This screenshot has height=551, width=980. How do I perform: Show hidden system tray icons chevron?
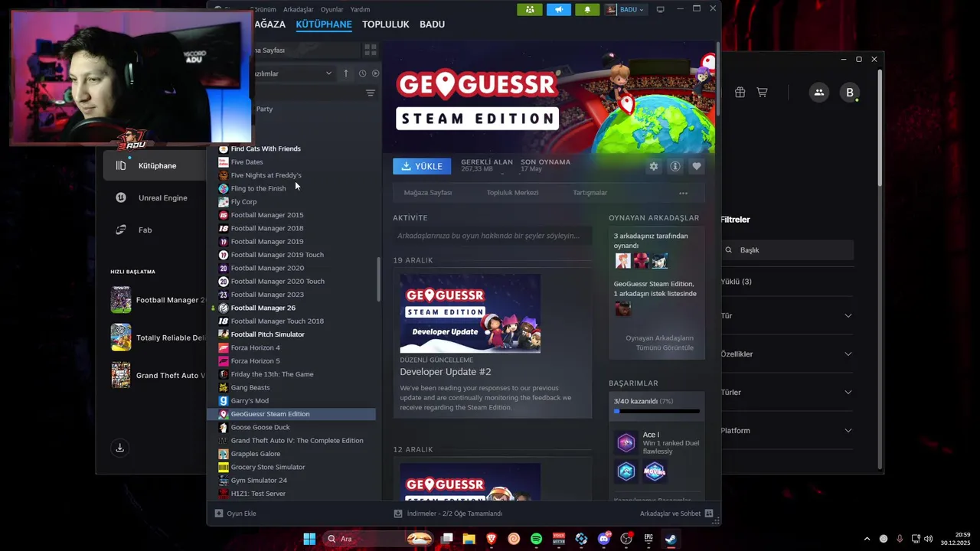tap(867, 539)
